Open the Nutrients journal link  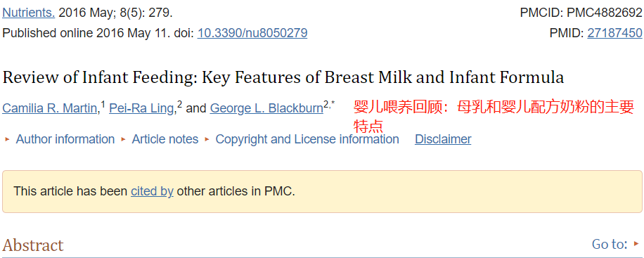pyautogui.click(x=29, y=13)
